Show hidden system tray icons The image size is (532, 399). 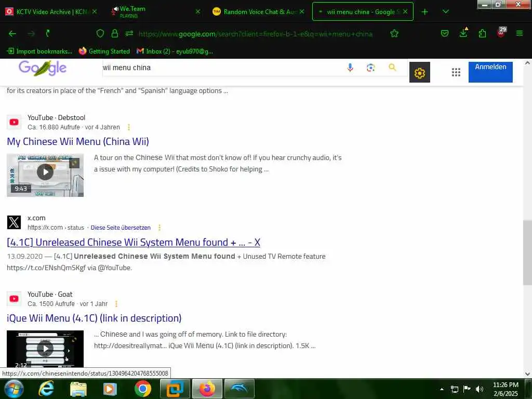click(x=442, y=389)
